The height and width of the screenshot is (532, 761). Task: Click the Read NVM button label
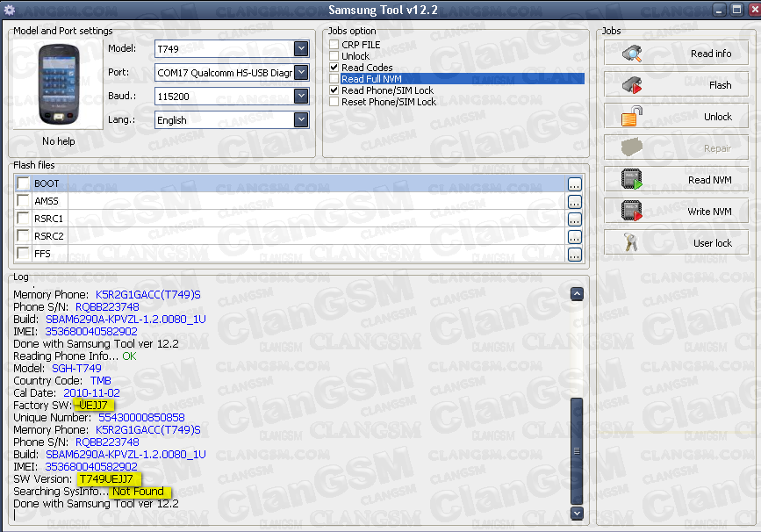click(x=709, y=180)
